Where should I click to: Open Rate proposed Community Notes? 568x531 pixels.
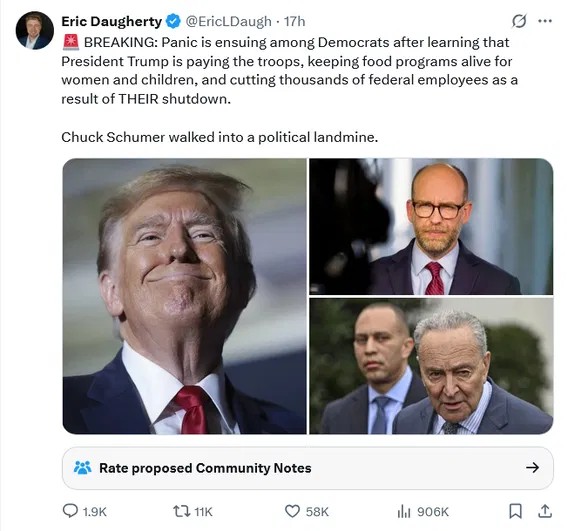pyautogui.click(x=308, y=468)
